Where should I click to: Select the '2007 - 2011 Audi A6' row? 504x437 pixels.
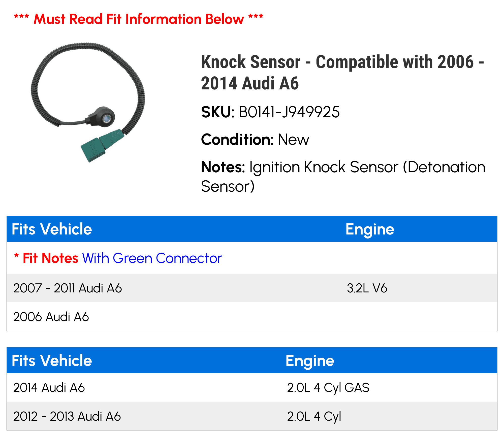[x=252, y=288]
